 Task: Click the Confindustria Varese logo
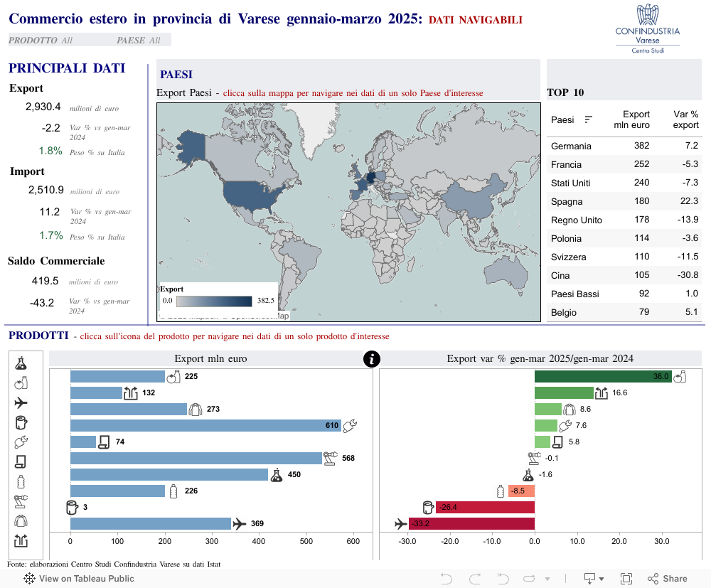tap(648, 29)
